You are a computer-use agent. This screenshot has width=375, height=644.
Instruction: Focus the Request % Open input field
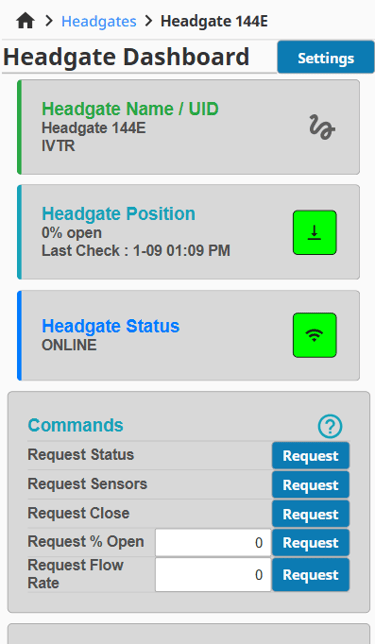213,543
